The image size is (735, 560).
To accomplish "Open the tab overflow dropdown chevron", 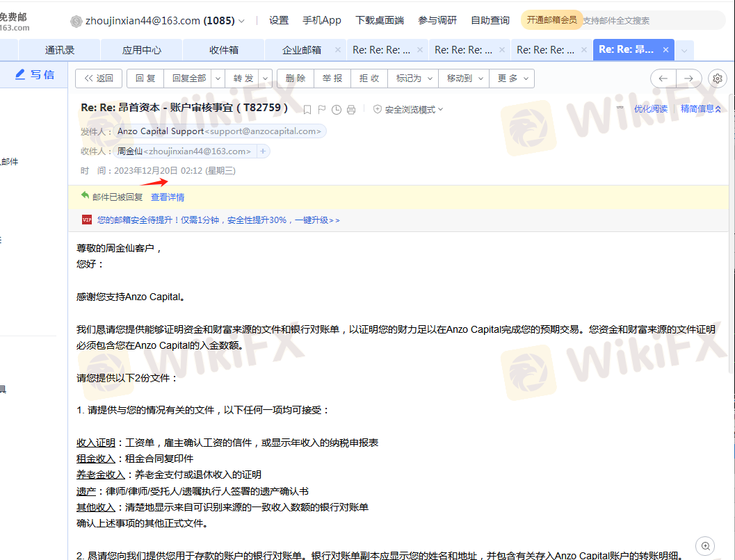I will tap(684, 51).
